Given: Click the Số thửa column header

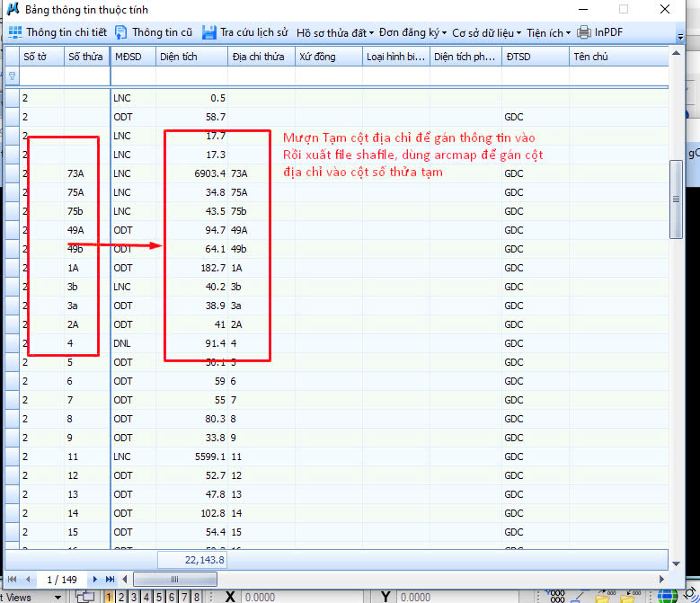Looking at the screenshot, I should [86, 57].
